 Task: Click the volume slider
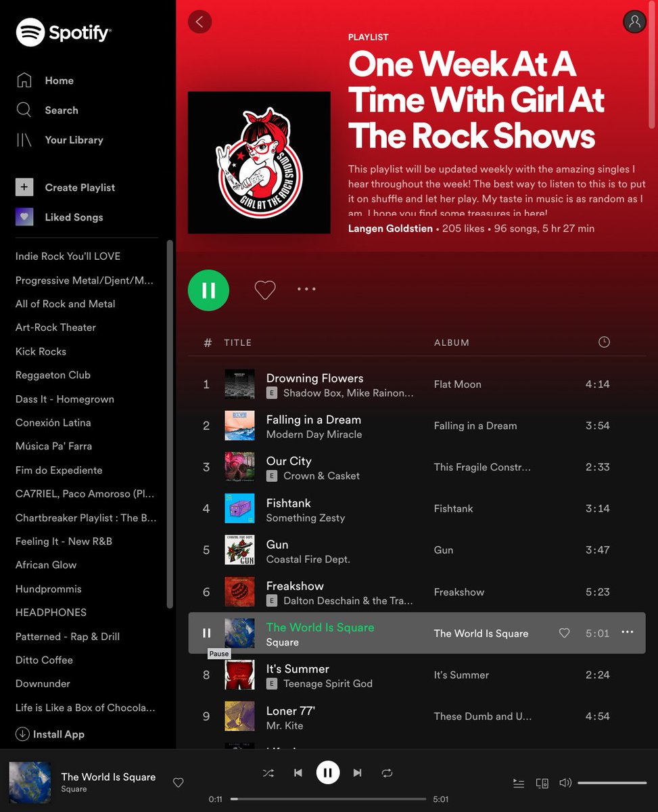point(612,783)
